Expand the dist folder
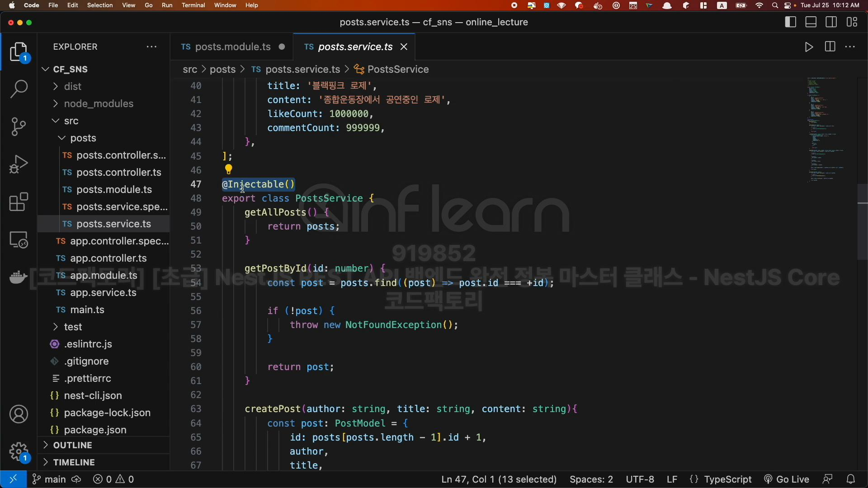The image size is (868, 488). pos(72,86)
